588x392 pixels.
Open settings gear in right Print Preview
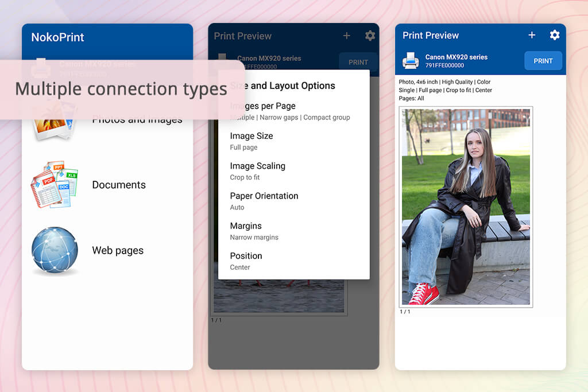coord(555,35)
